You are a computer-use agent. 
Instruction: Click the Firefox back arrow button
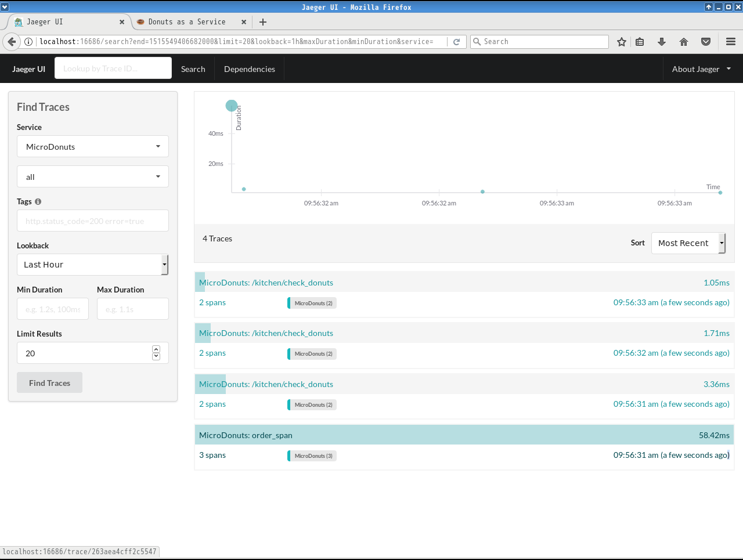coord(12,42)
